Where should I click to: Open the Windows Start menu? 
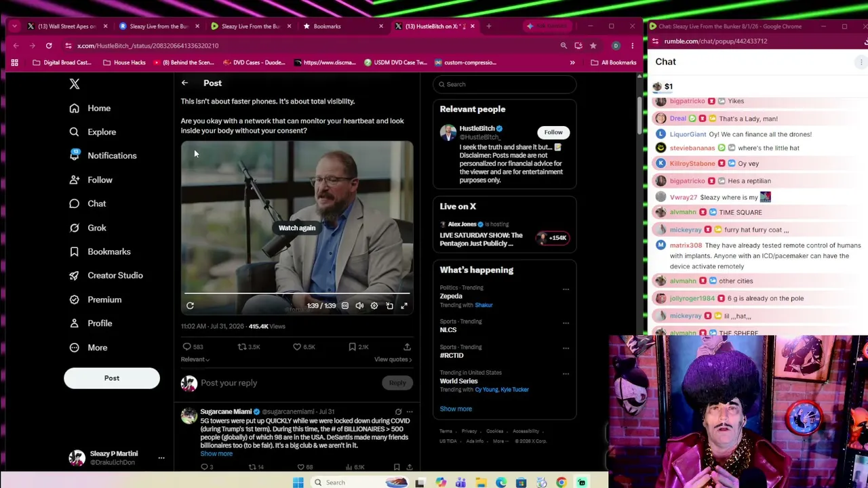pyautogui.click(x=298, y=483)
